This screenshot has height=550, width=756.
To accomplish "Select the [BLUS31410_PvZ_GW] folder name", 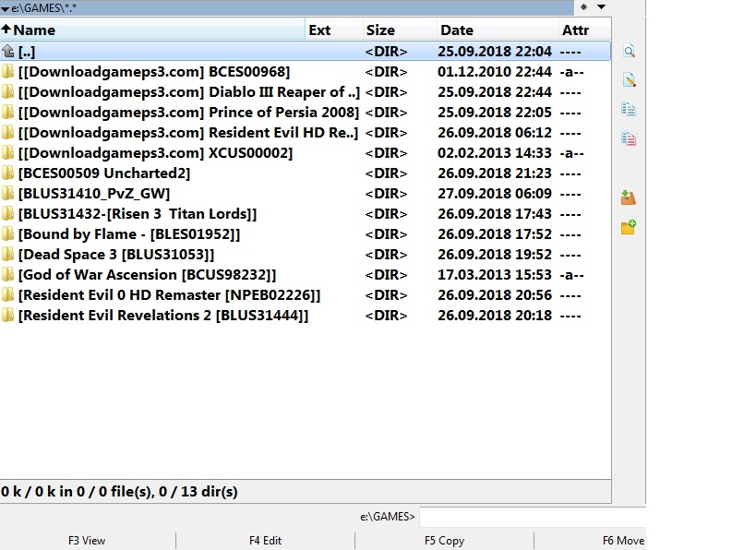I will point(94,193).
